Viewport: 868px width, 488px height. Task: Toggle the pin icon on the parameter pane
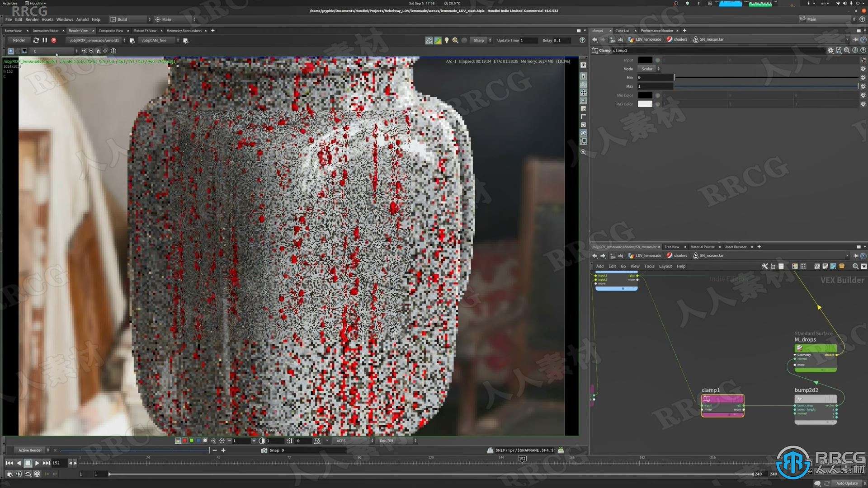[855, 40]
